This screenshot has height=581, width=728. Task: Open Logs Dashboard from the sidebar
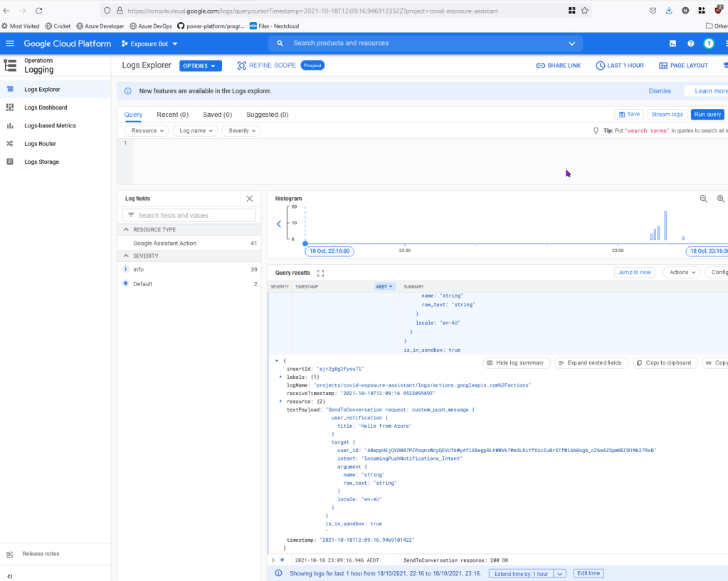46,108
